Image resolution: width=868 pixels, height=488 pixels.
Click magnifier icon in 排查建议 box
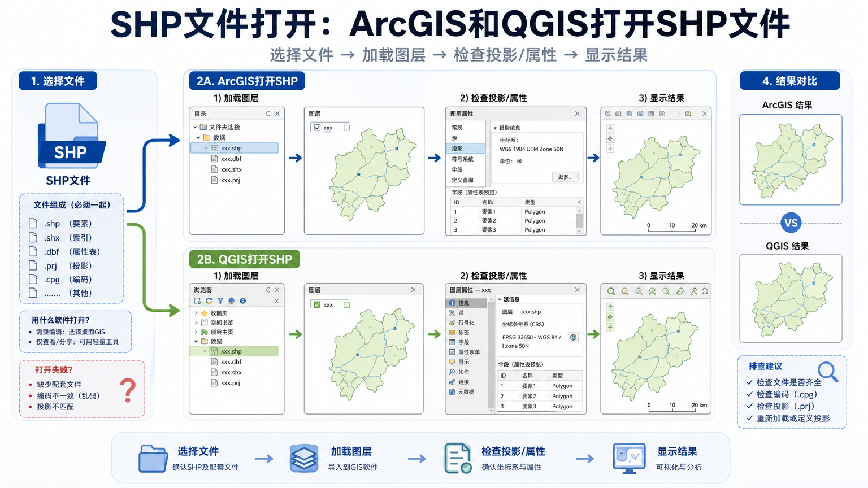828,372
